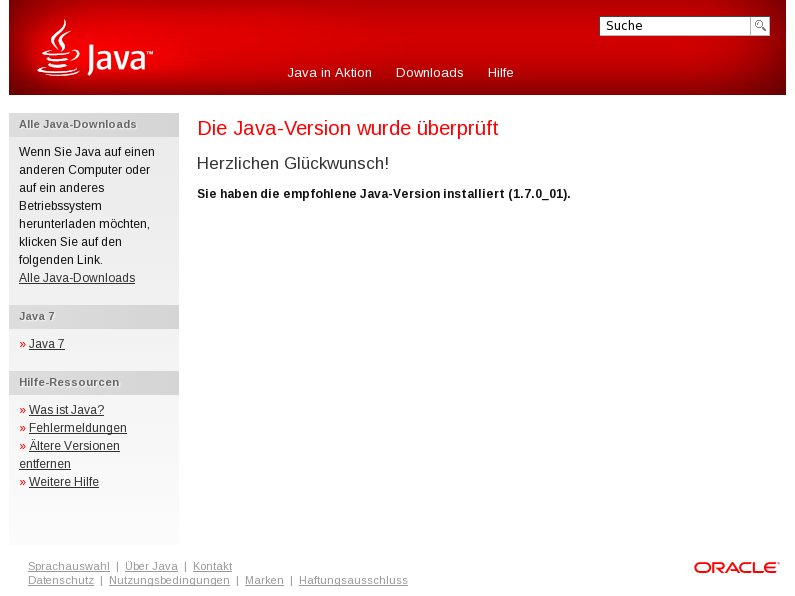Click the Herzlichen Glückwunsch! text
This screenshot has height=596, width=795.
pos(293,163)
